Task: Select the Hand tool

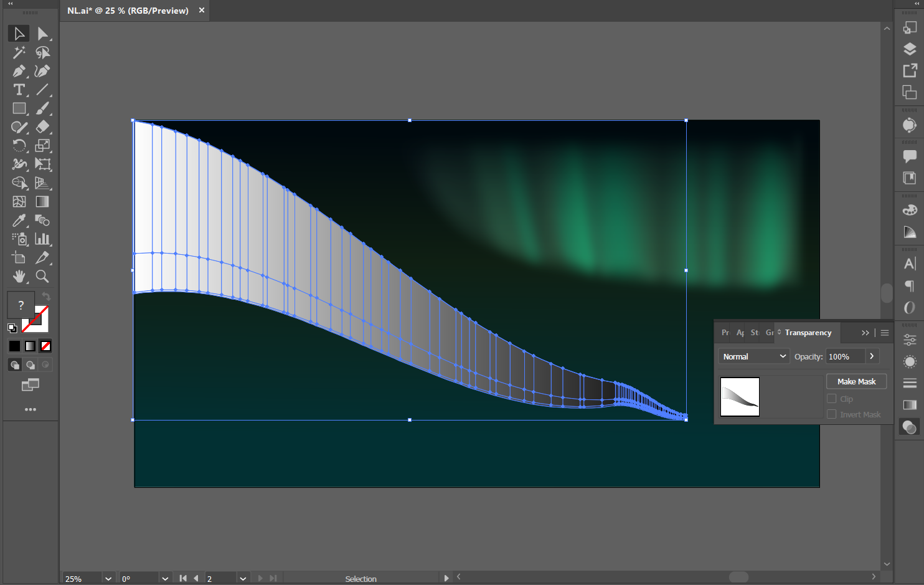Action: point(19,277)
